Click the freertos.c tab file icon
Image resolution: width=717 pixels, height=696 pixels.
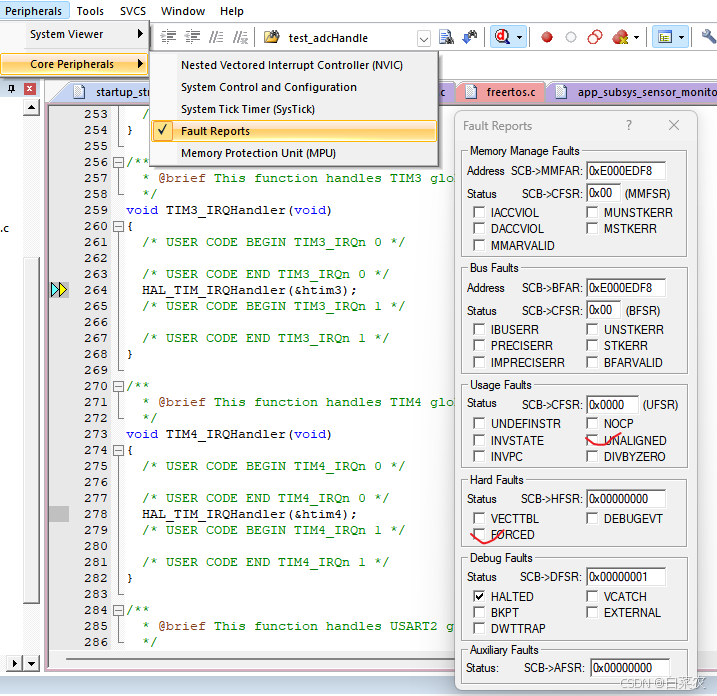tap(471, 92)
